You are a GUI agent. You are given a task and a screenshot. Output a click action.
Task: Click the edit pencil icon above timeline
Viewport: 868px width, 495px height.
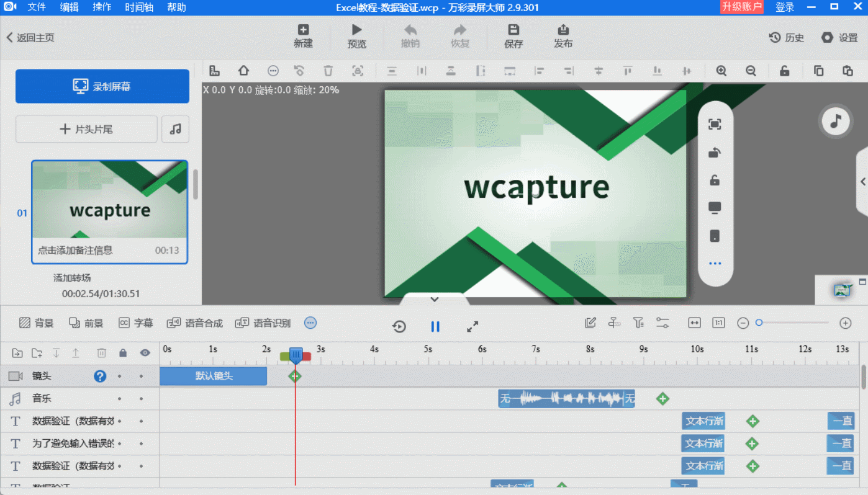coord(590,323)
